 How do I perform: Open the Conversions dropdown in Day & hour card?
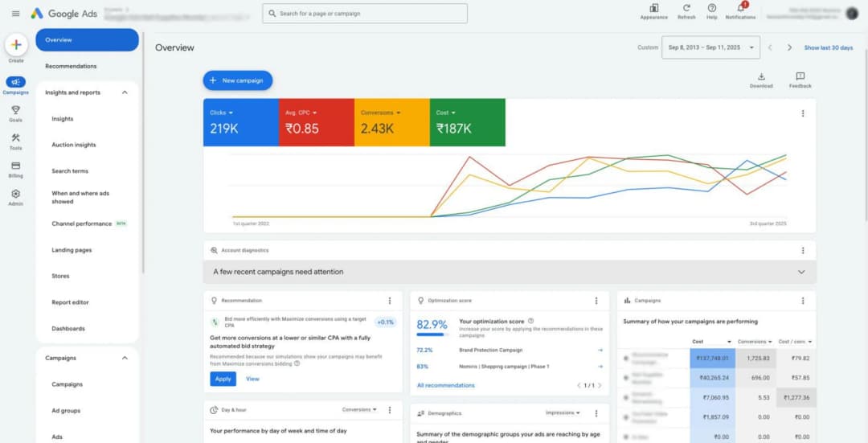pos(359,410)
